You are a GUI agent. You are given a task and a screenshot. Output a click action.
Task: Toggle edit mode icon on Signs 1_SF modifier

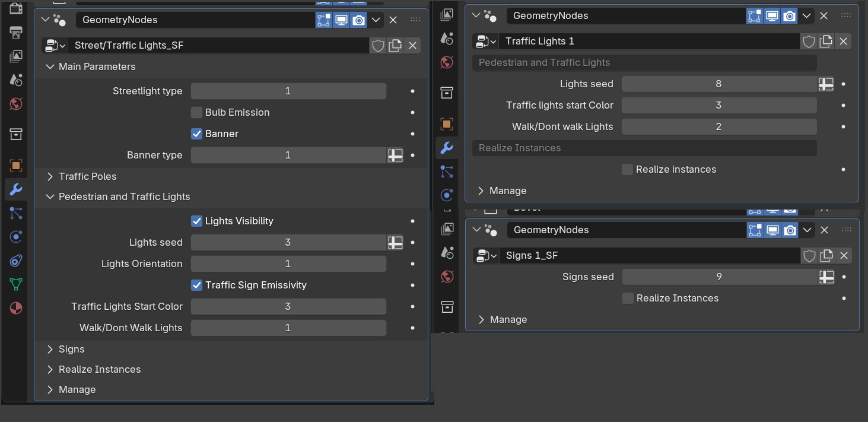point(755,230)
